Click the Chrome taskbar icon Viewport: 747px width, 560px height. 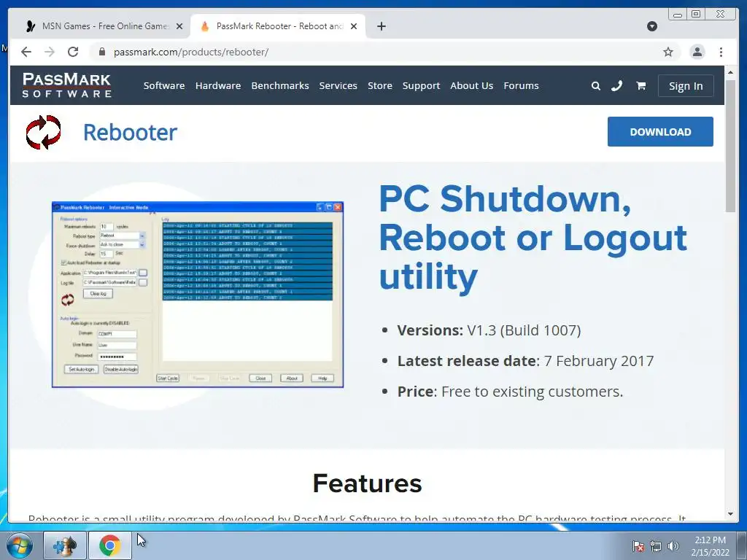pyautogui.click(x=109, y=545)
